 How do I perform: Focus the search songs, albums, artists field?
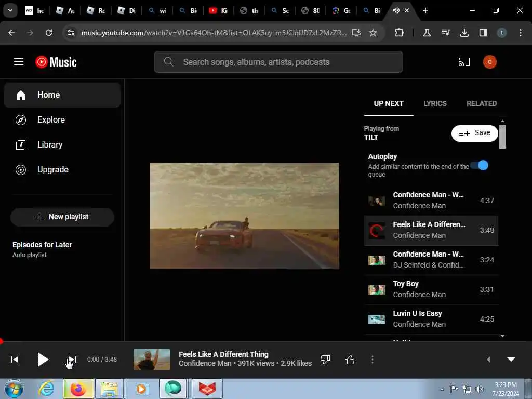pos(278,62)
